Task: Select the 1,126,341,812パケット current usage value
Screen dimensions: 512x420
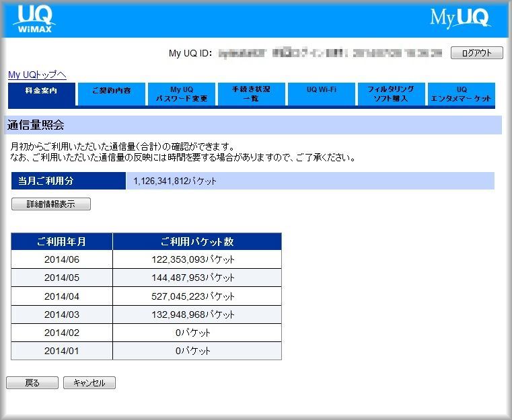Action: tap(175, 181)
